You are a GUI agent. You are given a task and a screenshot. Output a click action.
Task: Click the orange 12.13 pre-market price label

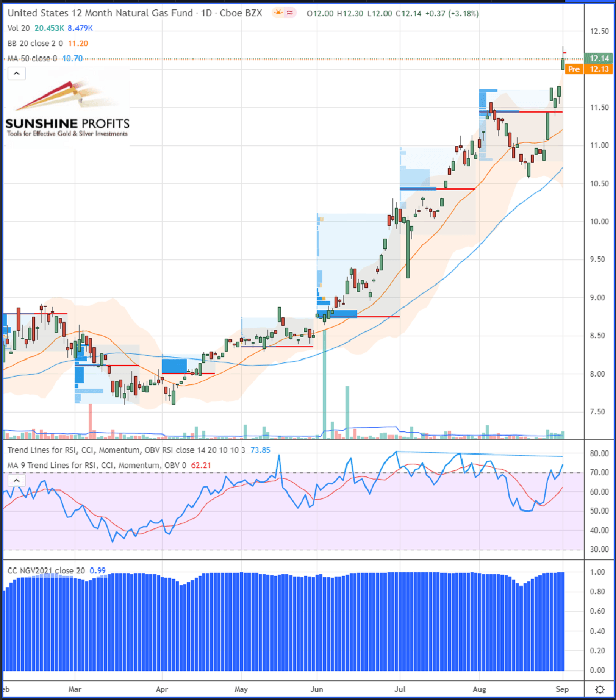coord(599,69)
